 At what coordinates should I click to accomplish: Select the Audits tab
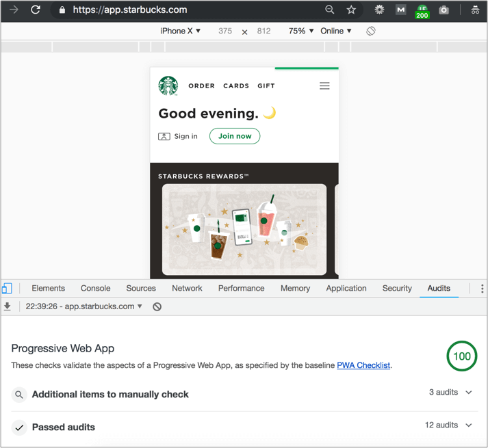(x=439, y=289)
